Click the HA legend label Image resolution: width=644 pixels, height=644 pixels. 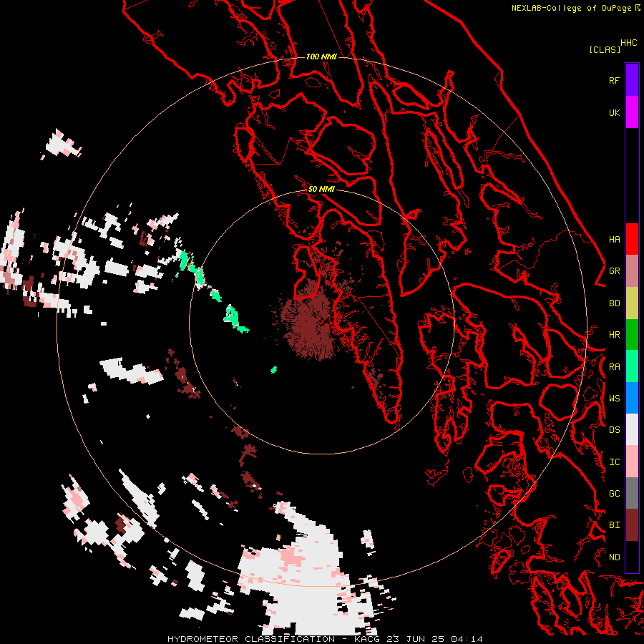[x=614, y=239]
